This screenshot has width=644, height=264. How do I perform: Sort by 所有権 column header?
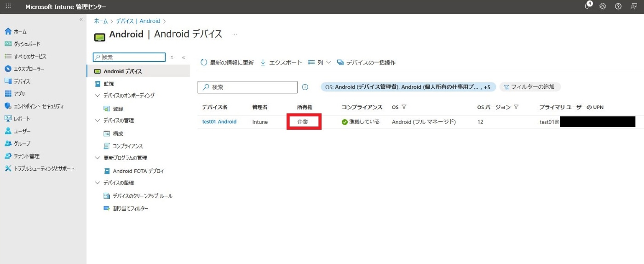tap(305, 107)
